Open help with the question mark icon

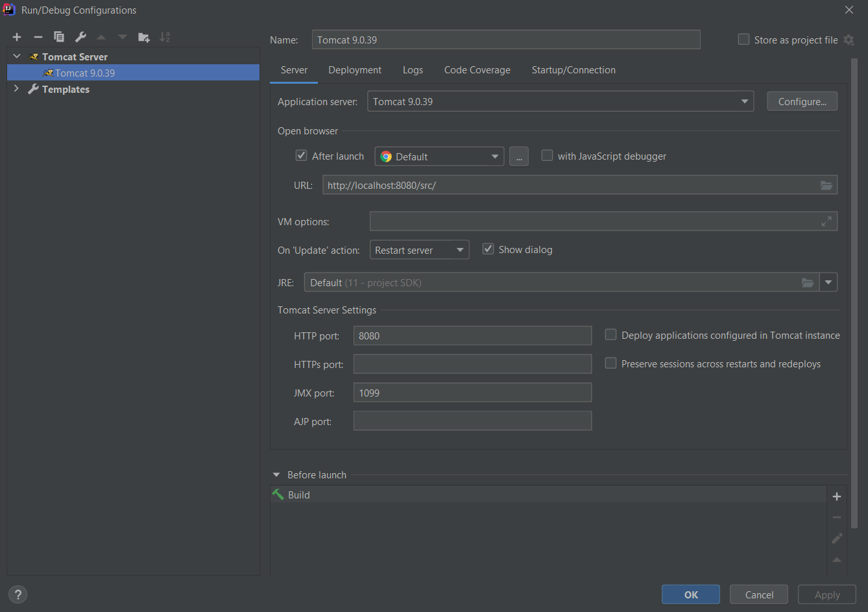(x=18, y=594)
